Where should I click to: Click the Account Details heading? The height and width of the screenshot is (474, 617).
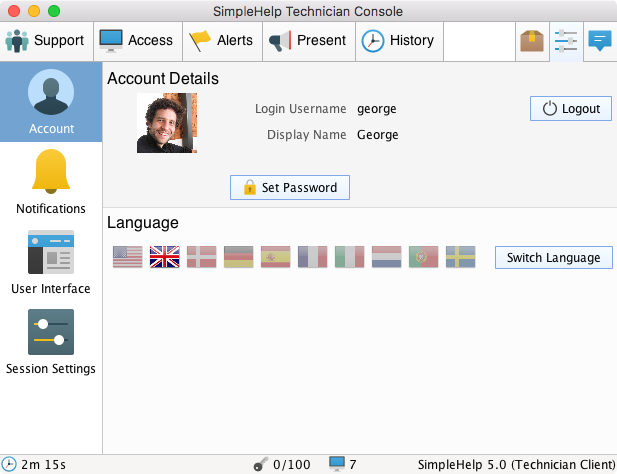[163, 78]
